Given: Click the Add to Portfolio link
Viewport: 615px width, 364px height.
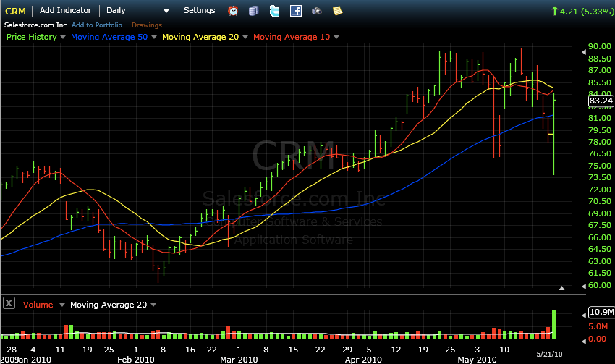Looking at the screenshot, I should coord(97,25).
